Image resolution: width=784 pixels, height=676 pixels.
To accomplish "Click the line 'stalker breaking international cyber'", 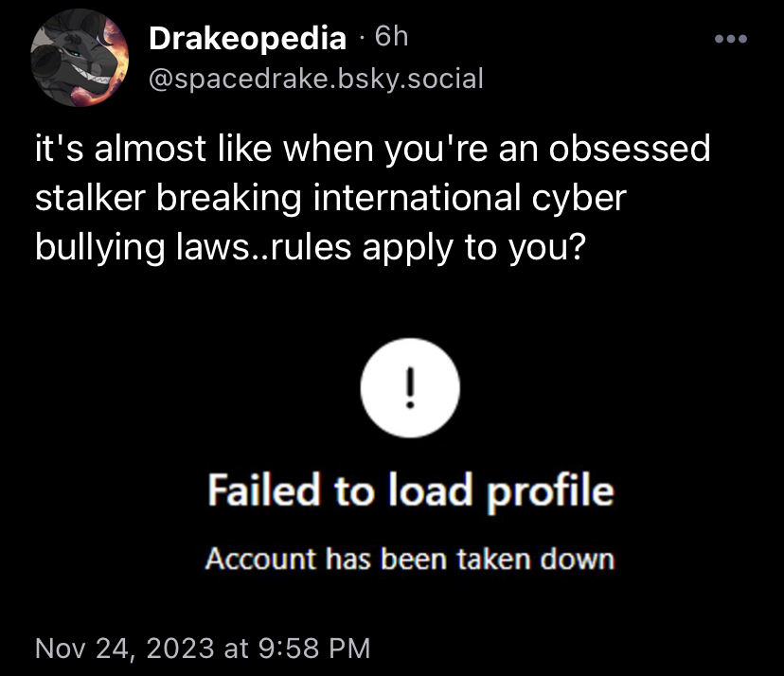I will click(x=330, y=198).
